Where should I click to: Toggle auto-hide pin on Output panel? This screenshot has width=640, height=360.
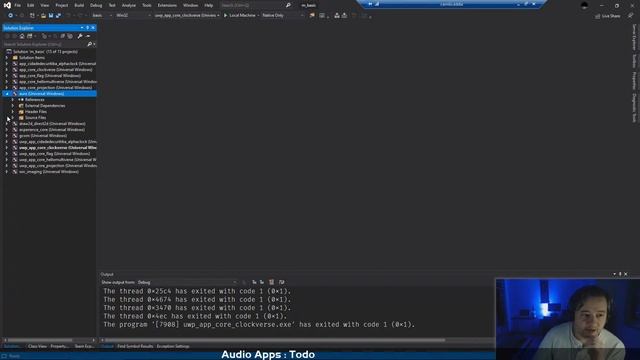[x=620, y=274]
